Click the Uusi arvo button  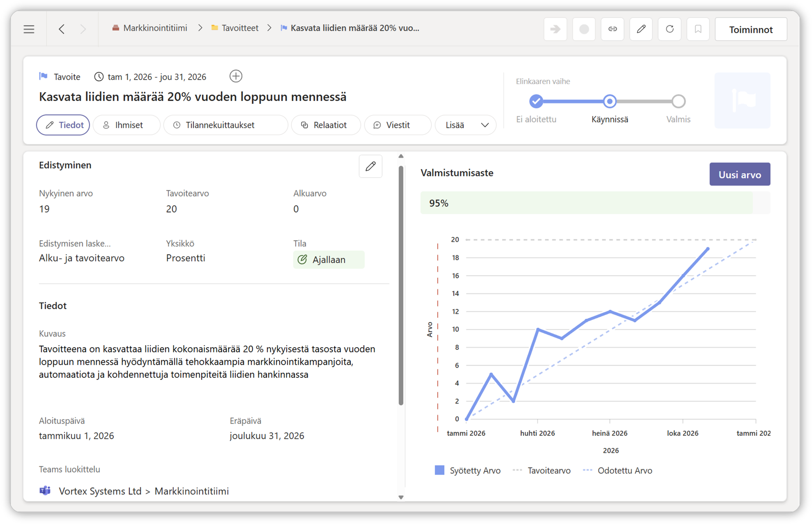(739, 175)
